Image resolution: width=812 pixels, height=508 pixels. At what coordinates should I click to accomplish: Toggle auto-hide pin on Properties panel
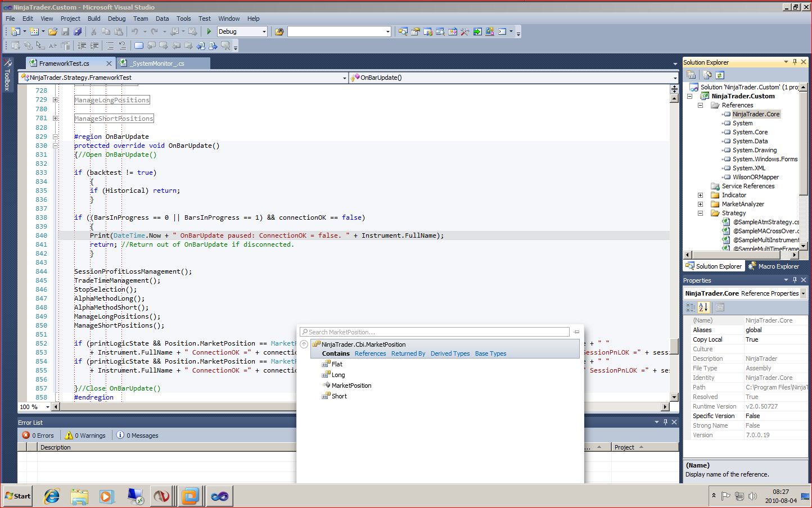click(x=795, y=280)
